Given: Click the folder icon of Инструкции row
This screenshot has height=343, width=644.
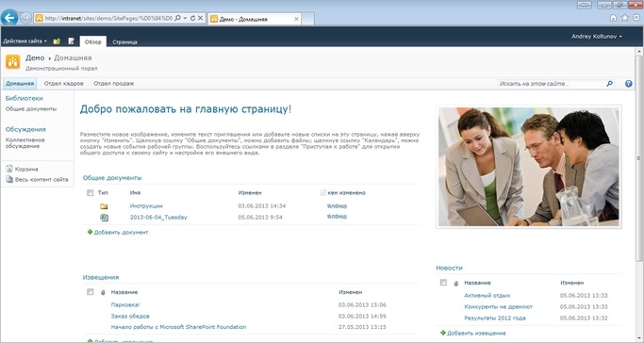Looking at the screenshot, I should tap(104, 206).
